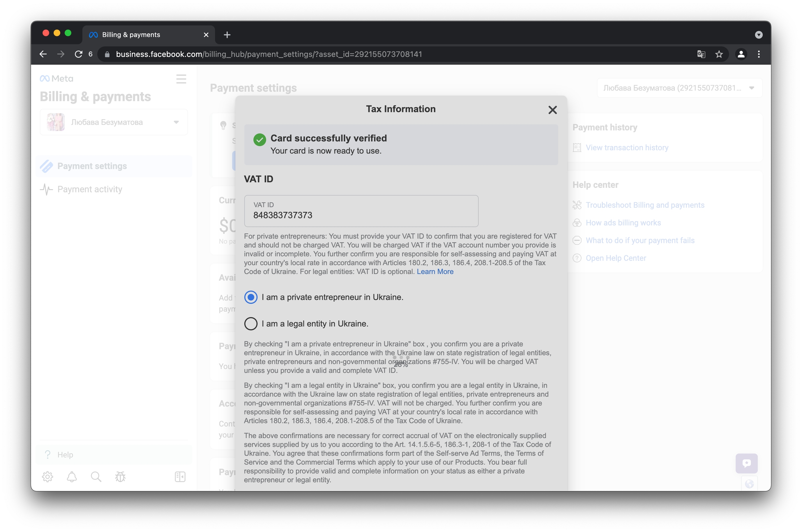Bookmark this page with the star
Viewport: 802px width, 532px height.
tap(719, 54)
